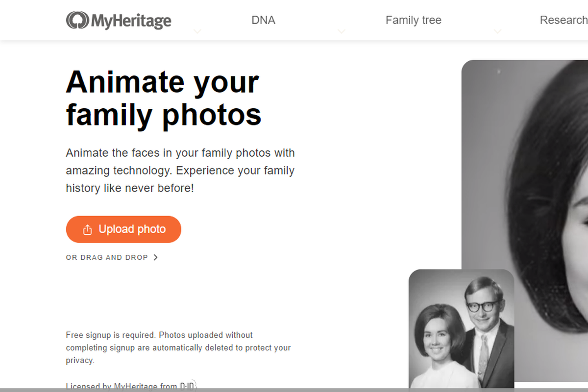Click the arrow icon beside OR DRAG AND DROP
Image resolution: width=588 pixels, height=392 pixels.
coord(155,257)
